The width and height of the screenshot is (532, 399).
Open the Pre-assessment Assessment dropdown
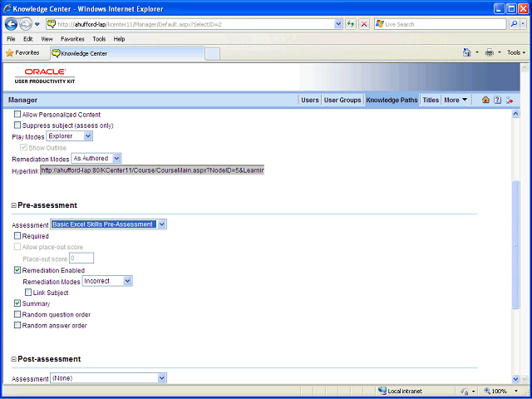tap(108, 224)
